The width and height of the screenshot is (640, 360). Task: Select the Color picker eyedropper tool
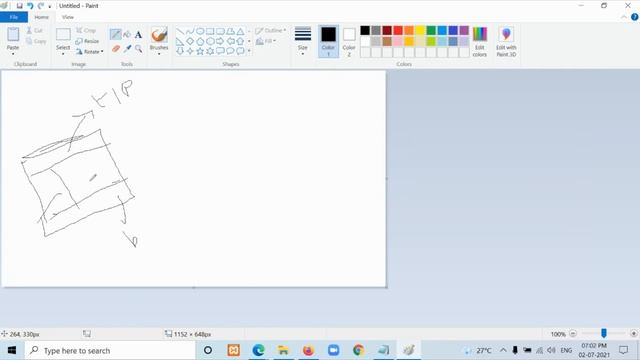pyautogui.click(x=127, y=49)
